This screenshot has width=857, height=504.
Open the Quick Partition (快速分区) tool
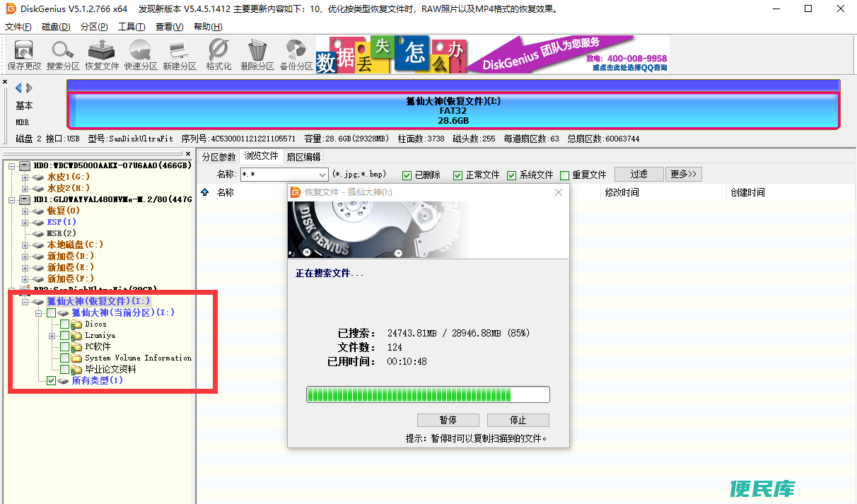(x=141, y=55)
